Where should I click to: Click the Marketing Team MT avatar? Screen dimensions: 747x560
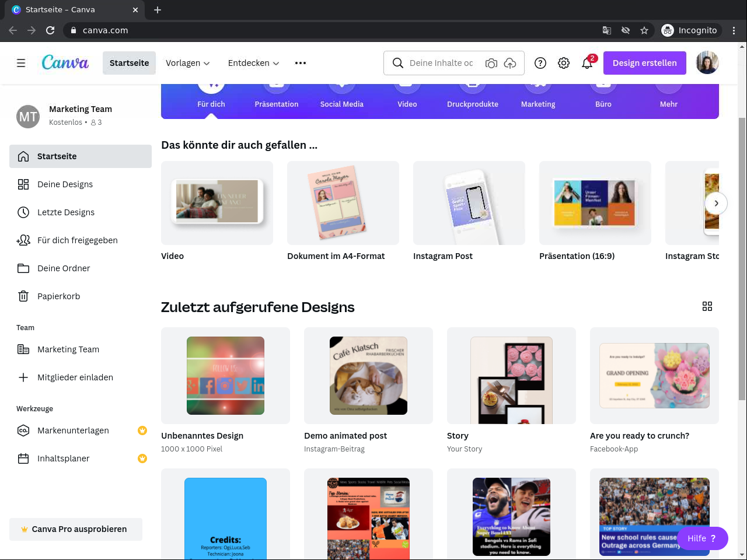pos(28,117)
